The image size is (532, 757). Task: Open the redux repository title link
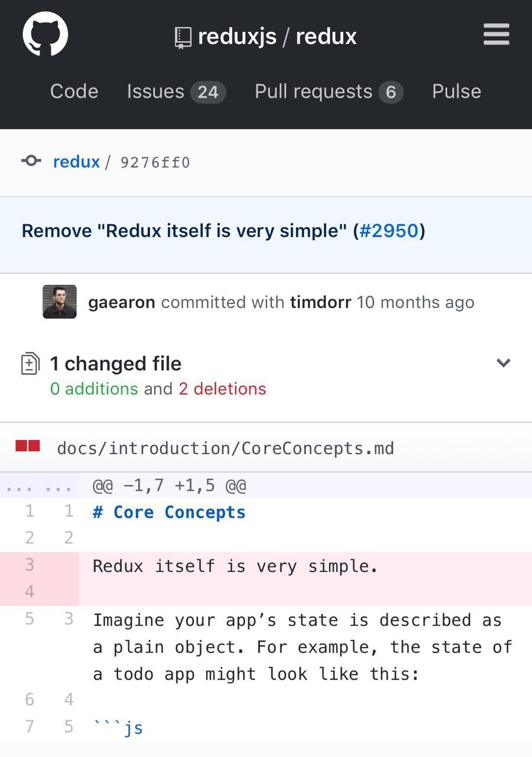[x=326, y=37]
